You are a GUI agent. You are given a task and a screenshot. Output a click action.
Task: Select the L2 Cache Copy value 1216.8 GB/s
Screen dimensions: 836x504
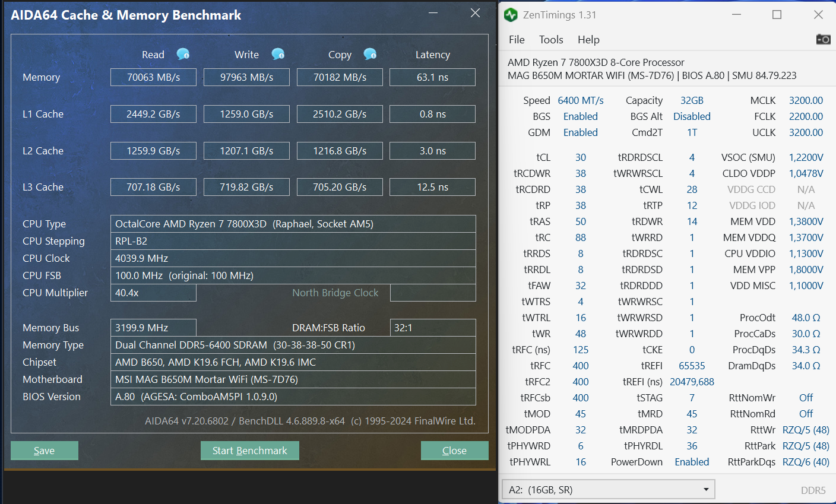coord(340,151)
